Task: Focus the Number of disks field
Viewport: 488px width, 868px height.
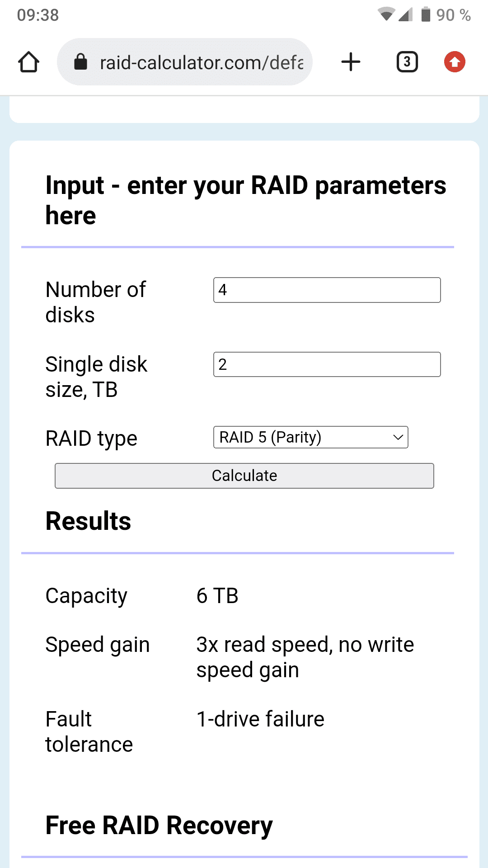Action: (x=327, y=290)
